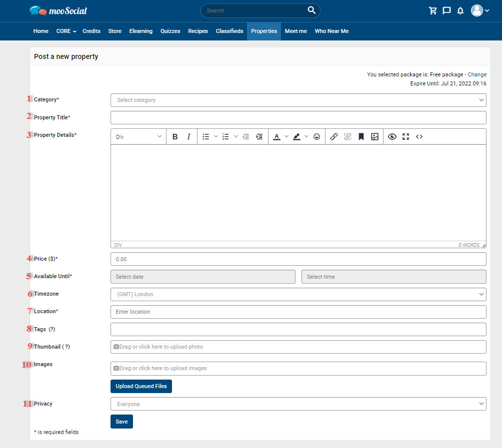Open the text color palette arrow

click(x=286, y=136)
